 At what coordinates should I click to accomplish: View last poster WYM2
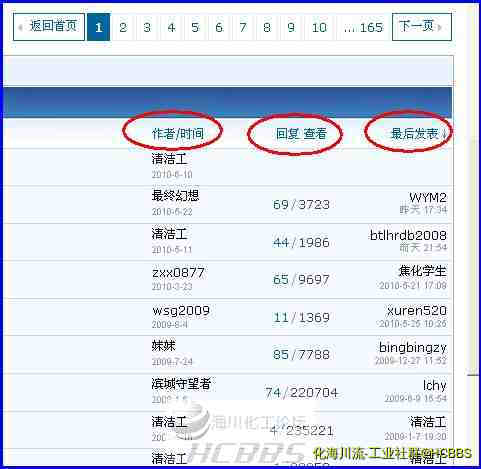[x=428, y=198]
